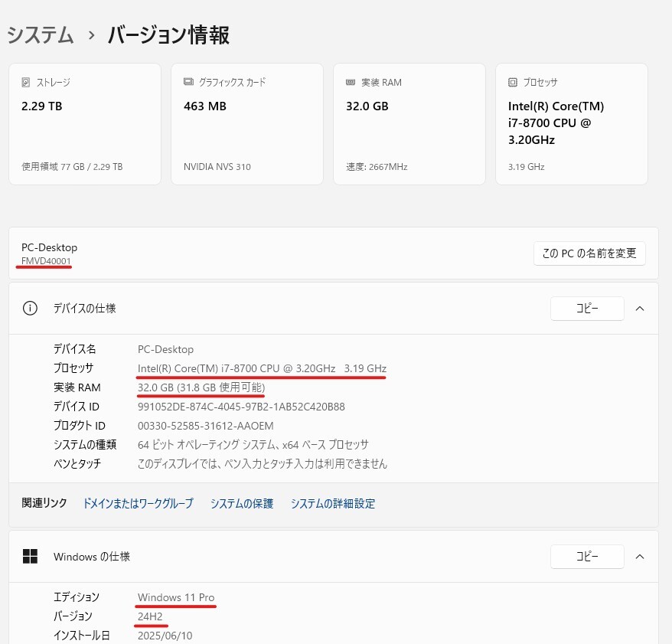Screen dimensions: 672x644
Task: Open the グラフィックス カード card showing 463 MB
Action: pos(247,124)
